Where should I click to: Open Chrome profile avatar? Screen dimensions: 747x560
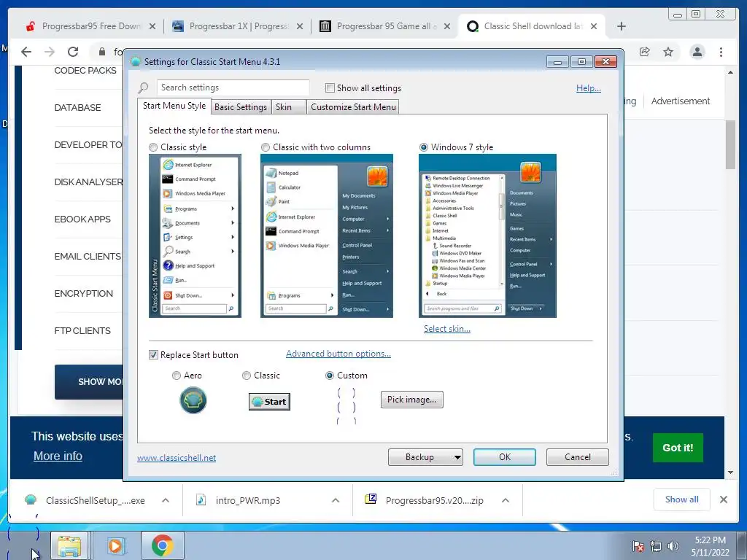(697, 52)
